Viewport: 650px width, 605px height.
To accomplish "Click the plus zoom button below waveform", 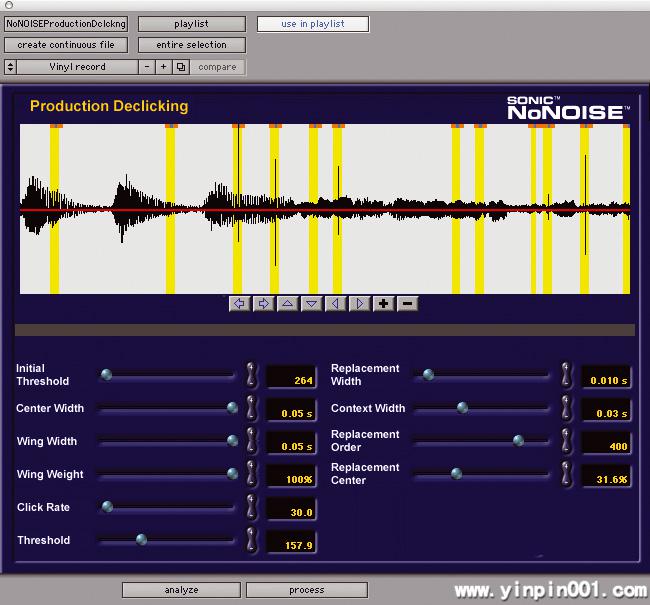I will point(383,304).
